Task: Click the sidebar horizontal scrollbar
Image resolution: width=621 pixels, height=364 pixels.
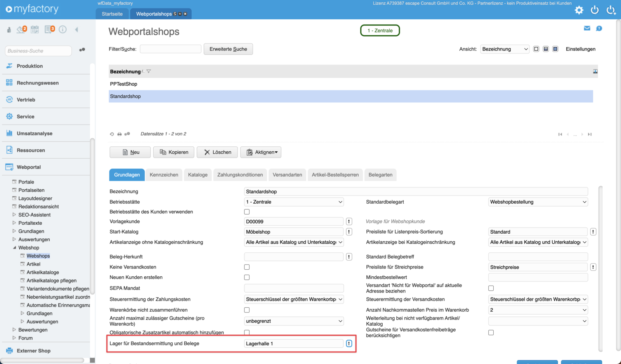Action: tap(42, 360)
